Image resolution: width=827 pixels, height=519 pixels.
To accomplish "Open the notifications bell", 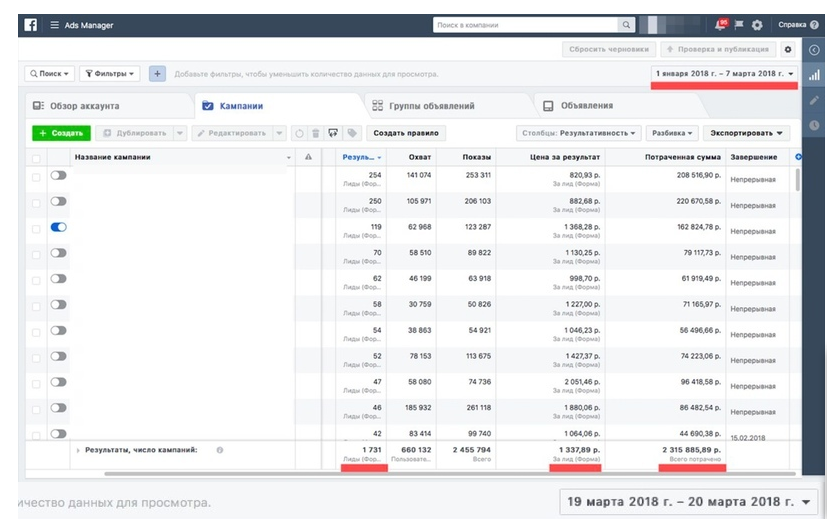I will click(720, 24).
